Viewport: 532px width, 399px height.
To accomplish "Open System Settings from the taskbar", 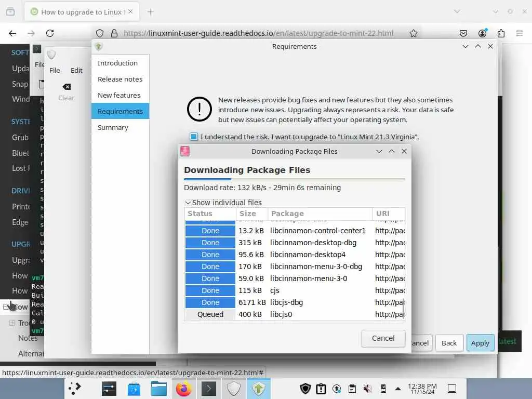I will point(109,389).
